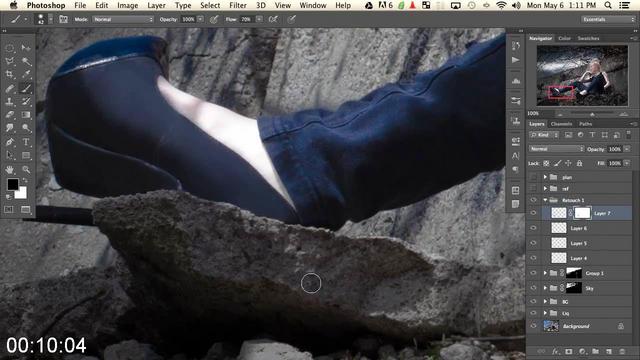This screenshot has height=360, width=640.
Task: Select the Clone Stamp tool
Action: tap(10, 102)
